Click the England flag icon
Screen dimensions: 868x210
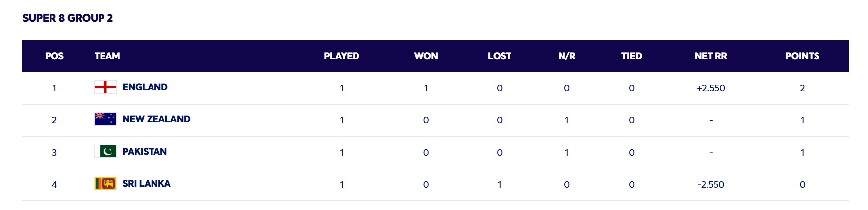(105, 87)
